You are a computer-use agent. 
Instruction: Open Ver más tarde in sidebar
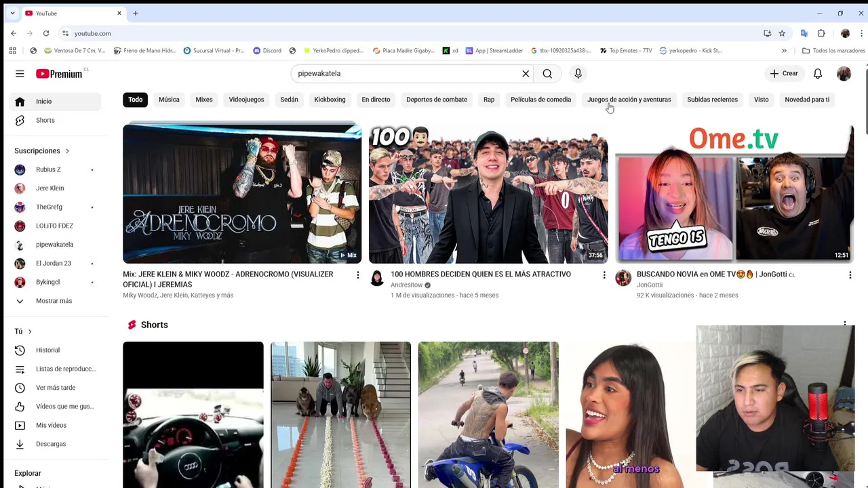pos(56,388)
